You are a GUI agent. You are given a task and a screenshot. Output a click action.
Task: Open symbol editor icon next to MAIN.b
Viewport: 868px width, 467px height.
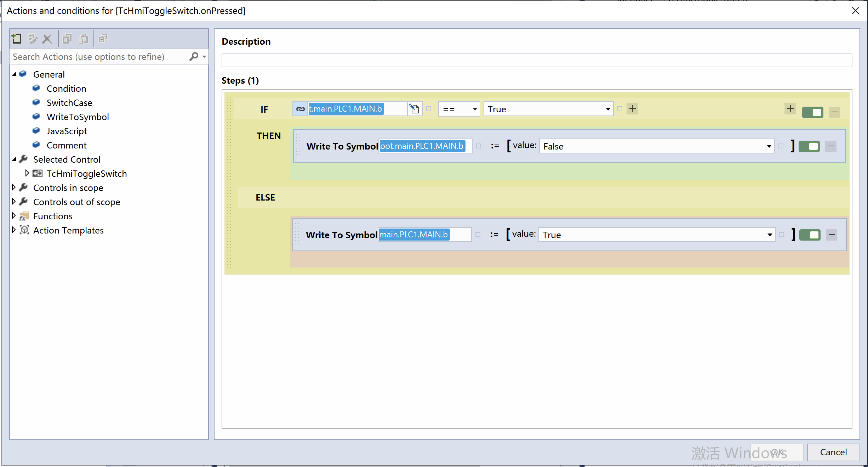415,109
